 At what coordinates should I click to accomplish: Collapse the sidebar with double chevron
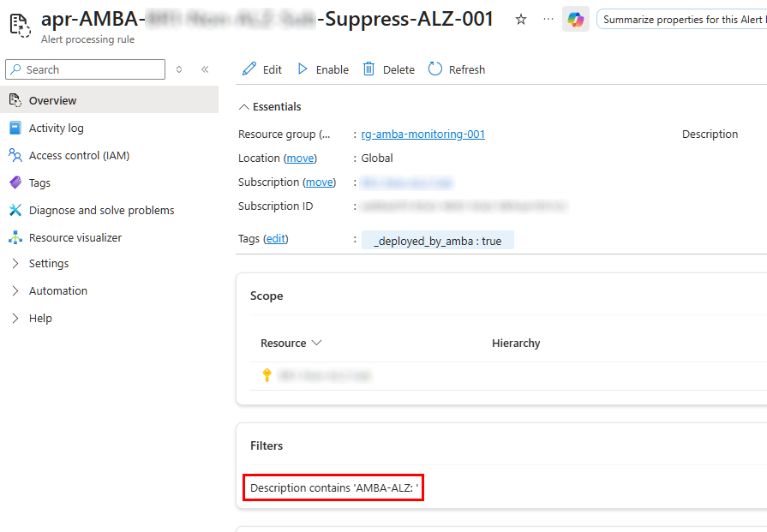[205, 69]
